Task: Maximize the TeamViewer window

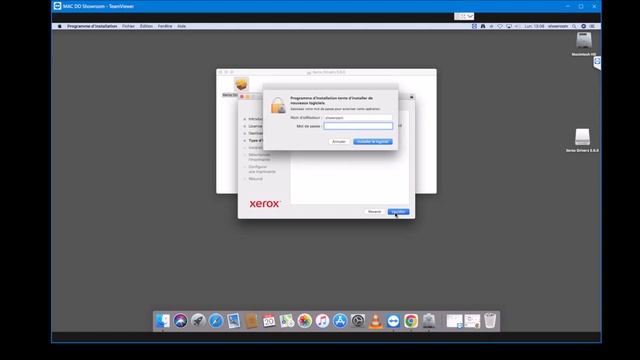Action: coord(581,6)
